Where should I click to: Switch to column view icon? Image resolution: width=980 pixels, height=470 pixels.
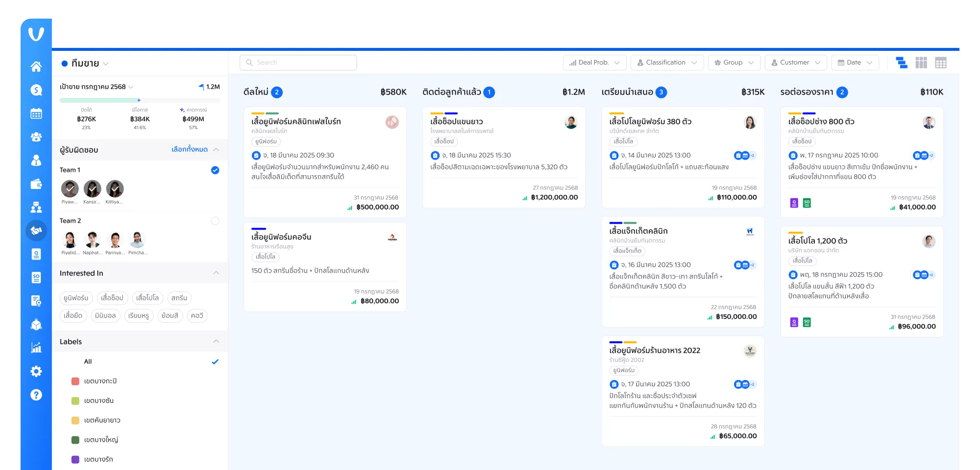921,63
